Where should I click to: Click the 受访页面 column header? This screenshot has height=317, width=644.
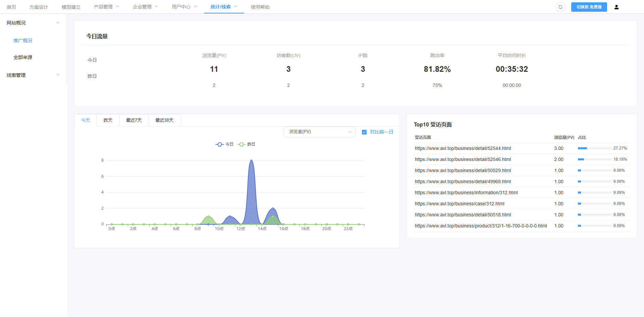pos(423,138)
